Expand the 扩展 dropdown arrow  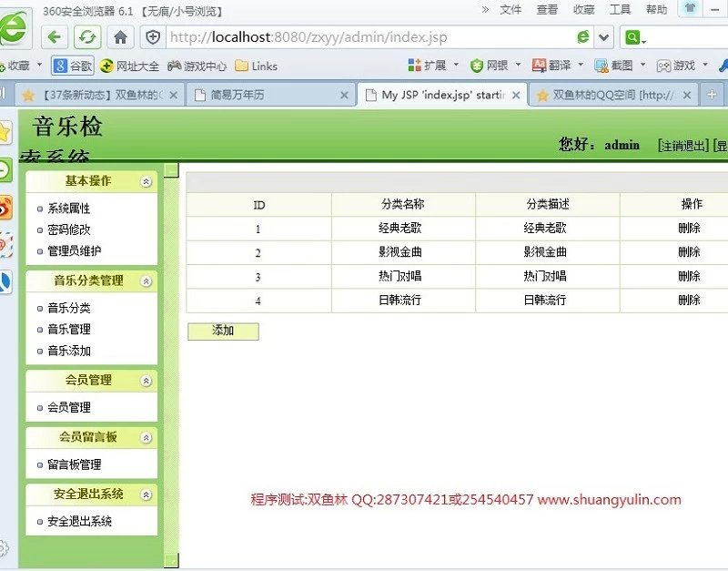[456, 65]
